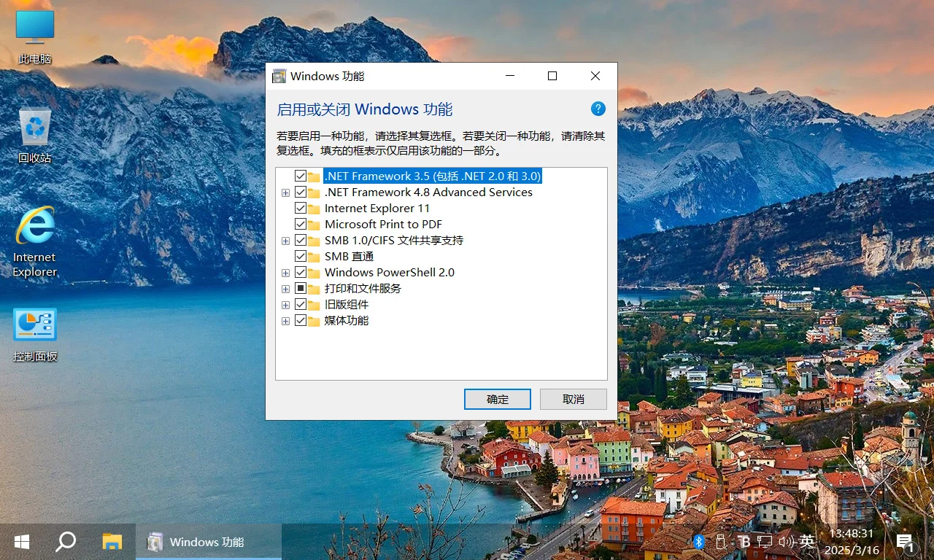Expand the 媒体功能 tree node
This screenshot has width=934, height=560.
pyautogui.click(x=285, y=321)
